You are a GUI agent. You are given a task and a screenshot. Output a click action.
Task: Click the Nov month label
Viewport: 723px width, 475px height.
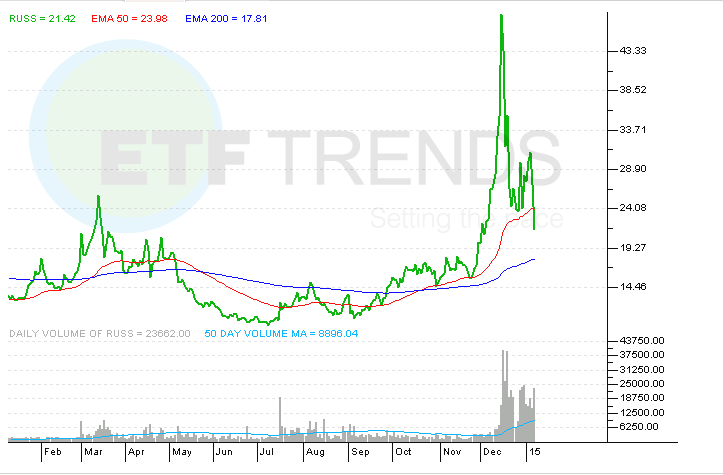pyautogui.click(x=452, y=452)
